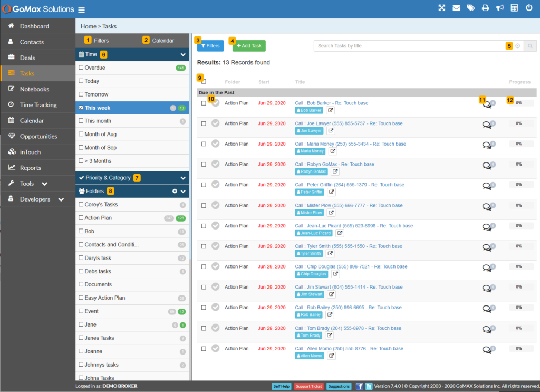Click the megaphone announcements icon
The width and height of the screenshot is (540, 392).
tap(499, 8)
